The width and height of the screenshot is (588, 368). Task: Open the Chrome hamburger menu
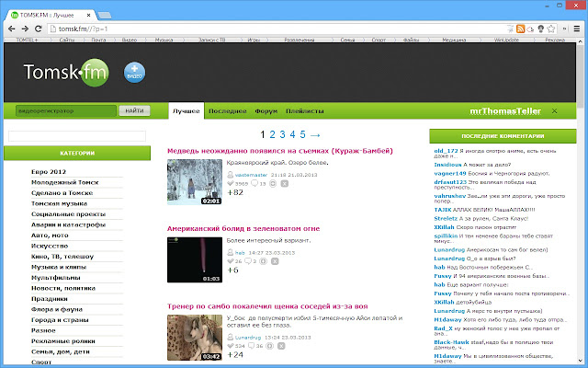[x=574, y=29]
